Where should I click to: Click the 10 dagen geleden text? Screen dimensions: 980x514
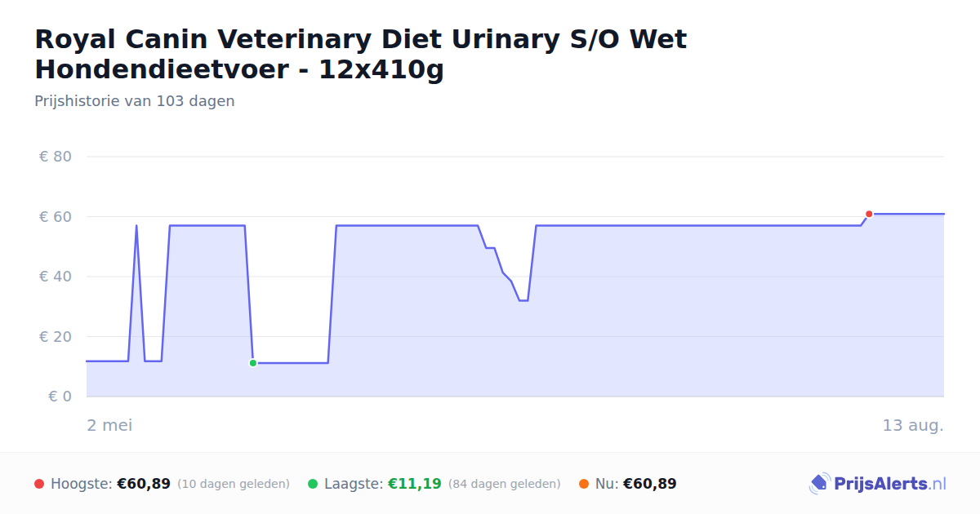point(234,484)
